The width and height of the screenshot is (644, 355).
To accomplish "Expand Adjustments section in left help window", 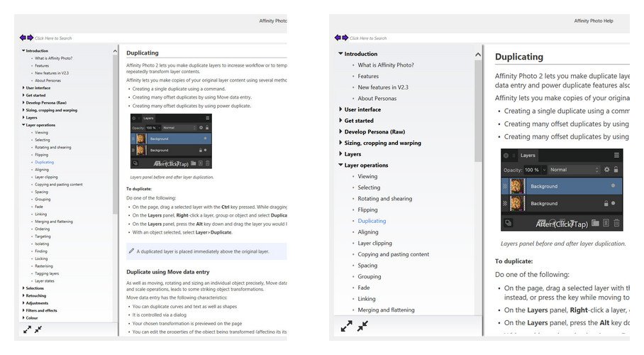I will (x=23, y=302).
